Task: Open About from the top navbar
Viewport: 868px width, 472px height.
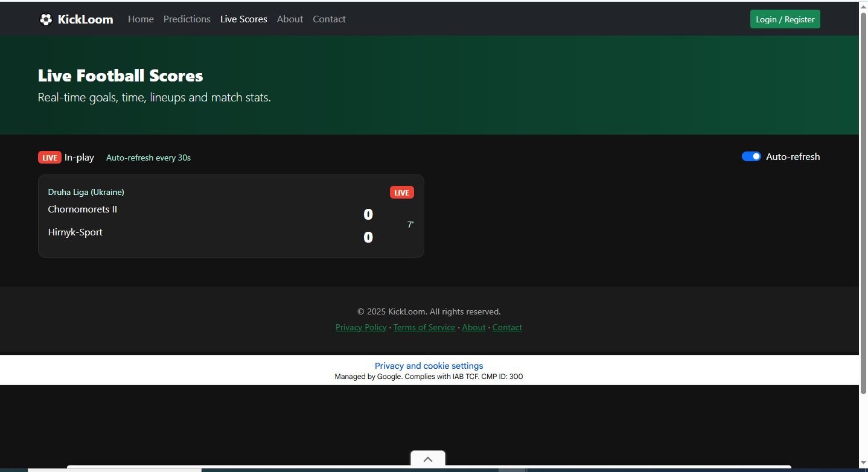Action: click(290, 19)
